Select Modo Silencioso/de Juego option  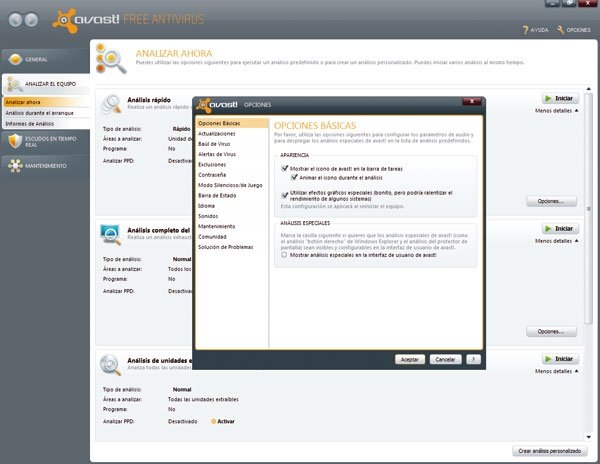click(x=232, y=185)
